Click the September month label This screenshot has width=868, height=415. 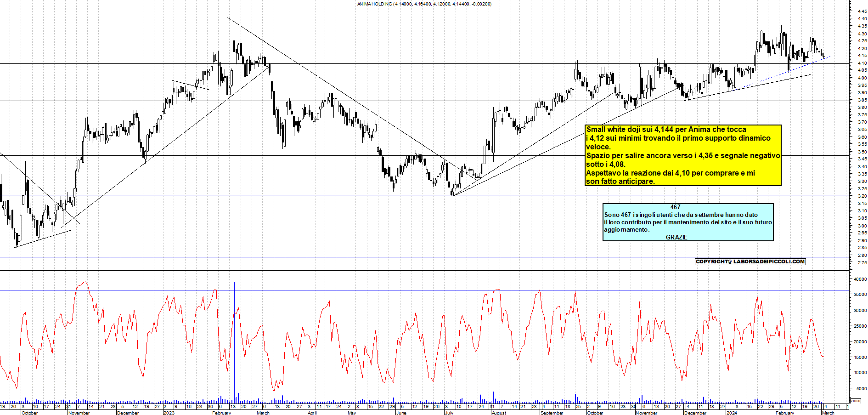(x=552, y=413)
